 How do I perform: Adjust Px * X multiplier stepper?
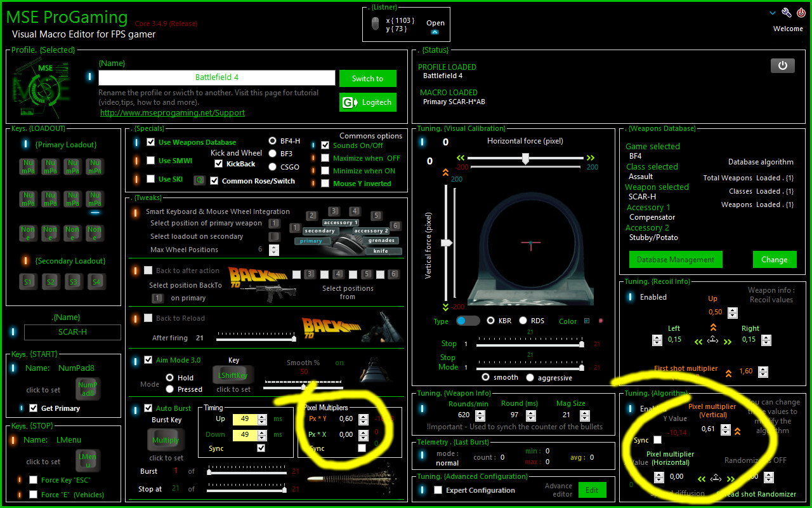[x=363, y=435]
